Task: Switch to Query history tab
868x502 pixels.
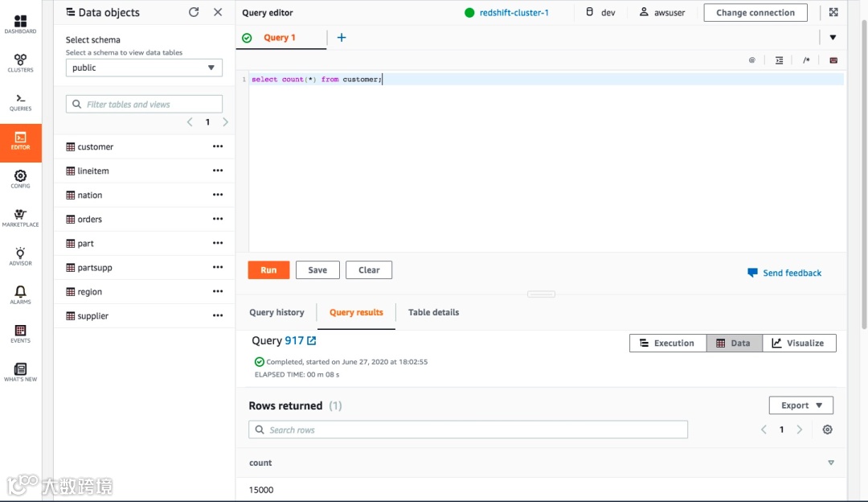Action: pos(276,312)
